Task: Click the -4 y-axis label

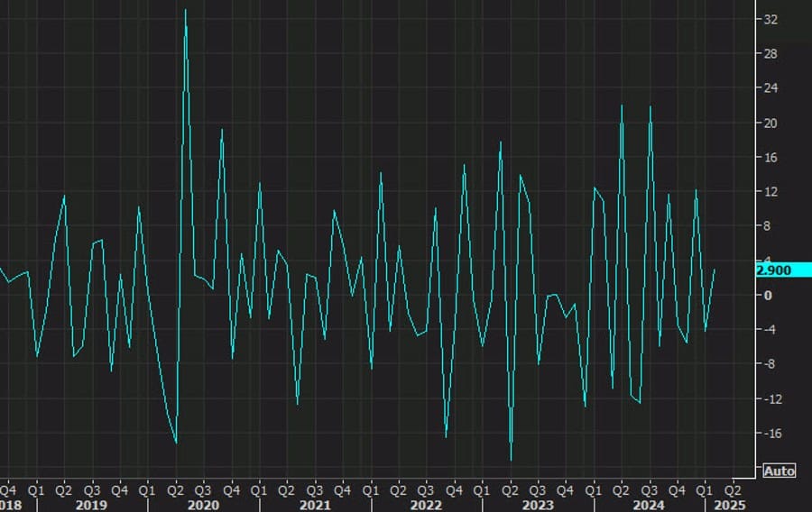Action: (770, 329)
